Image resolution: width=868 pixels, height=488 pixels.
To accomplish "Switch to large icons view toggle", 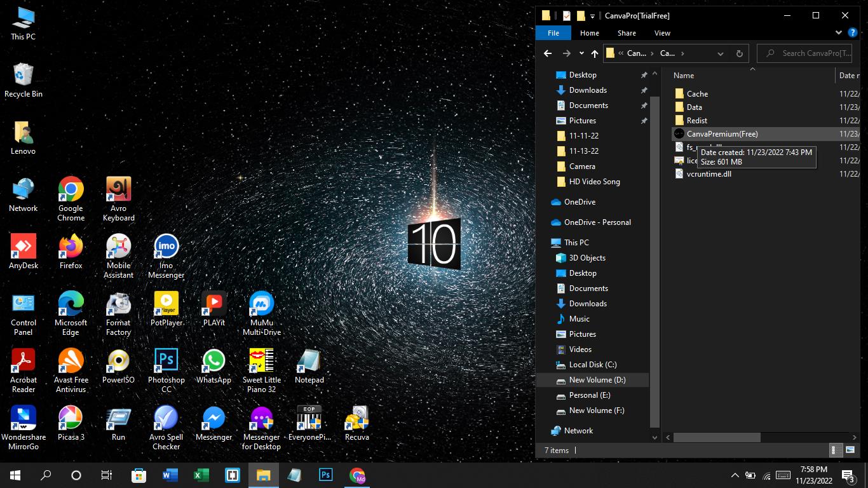I will [851, 450].
